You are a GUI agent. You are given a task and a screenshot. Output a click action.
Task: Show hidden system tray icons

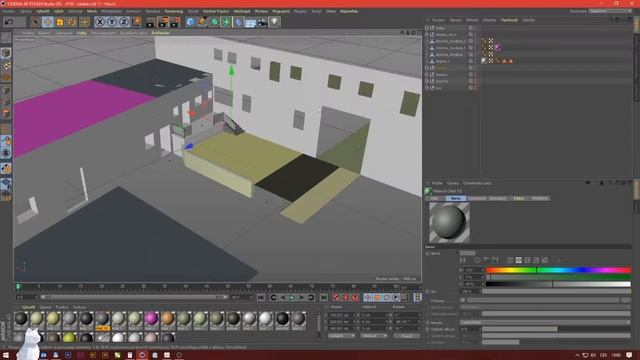pos(577,355)
